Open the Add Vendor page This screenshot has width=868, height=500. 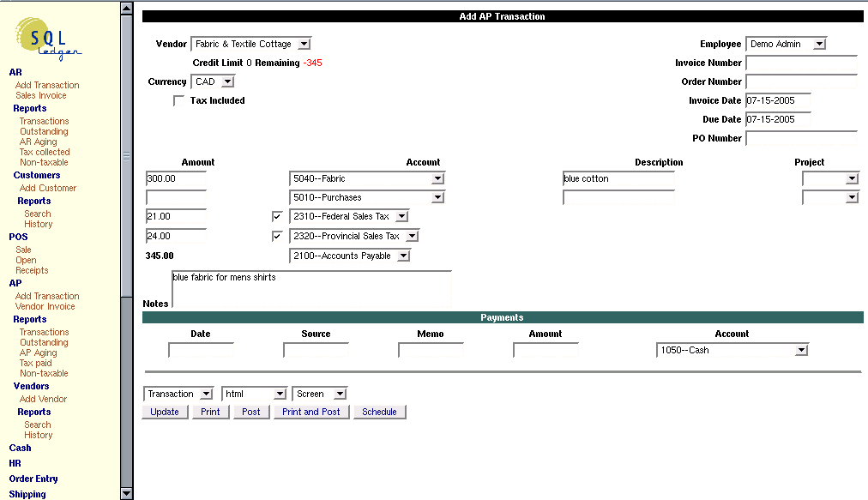click(x=43, y=399)
